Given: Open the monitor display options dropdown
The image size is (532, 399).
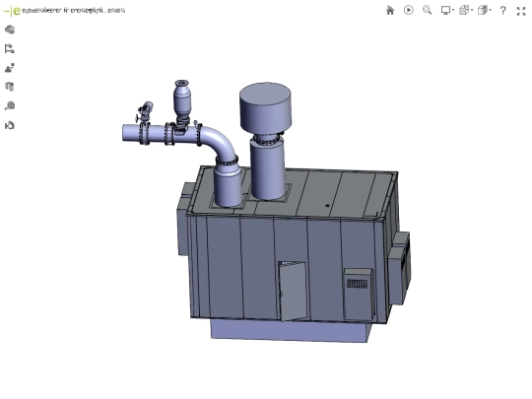Looking at the screenshot, I should pyautogui.click(x=447, y=10).
